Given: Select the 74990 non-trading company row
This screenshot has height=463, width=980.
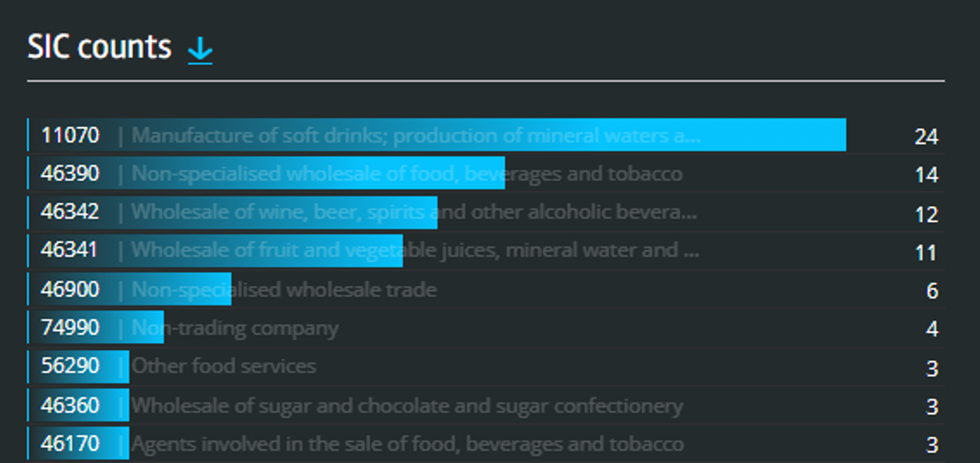Looking at the screenshot, I should 486,327.
